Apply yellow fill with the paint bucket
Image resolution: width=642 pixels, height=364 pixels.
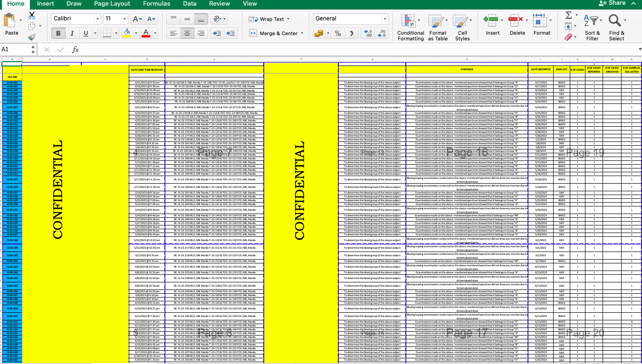[126, 33]
